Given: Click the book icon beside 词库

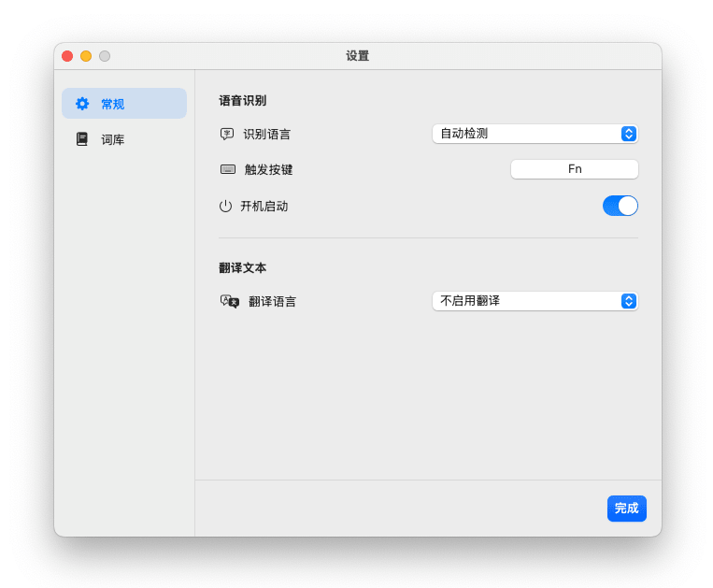Looking at the screenshot, I should pos(82,139).
